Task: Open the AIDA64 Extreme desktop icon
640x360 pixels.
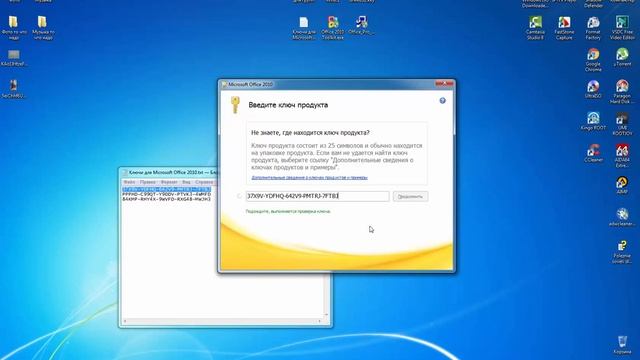Action: pyautogui.click(x=622, y=155)
